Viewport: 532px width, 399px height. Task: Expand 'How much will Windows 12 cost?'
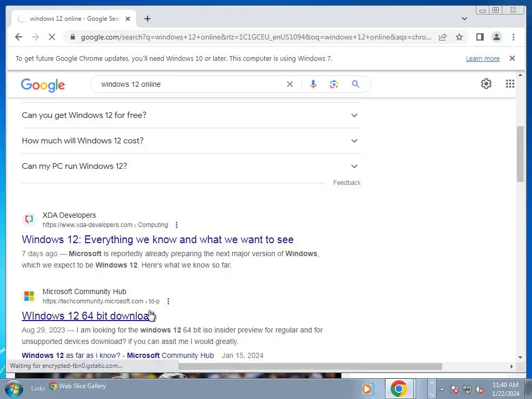pos(191,141)
